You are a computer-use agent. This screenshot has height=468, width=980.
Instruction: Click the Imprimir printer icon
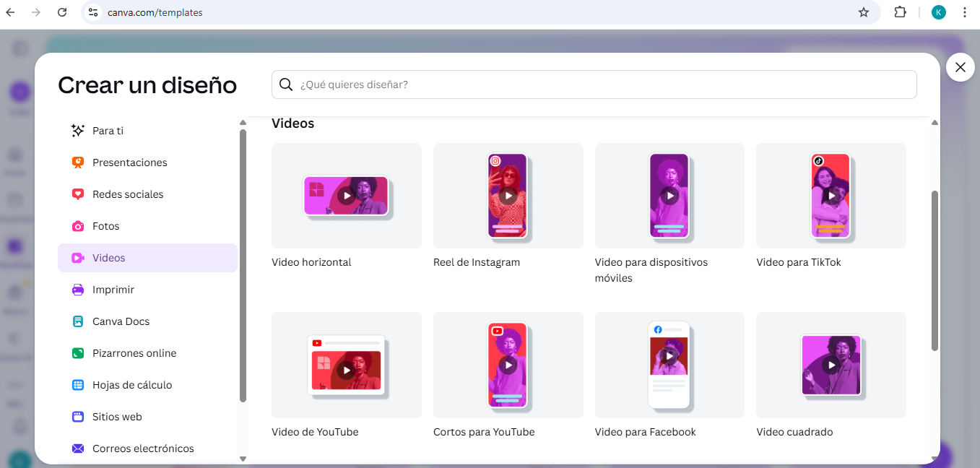point(77,289)
